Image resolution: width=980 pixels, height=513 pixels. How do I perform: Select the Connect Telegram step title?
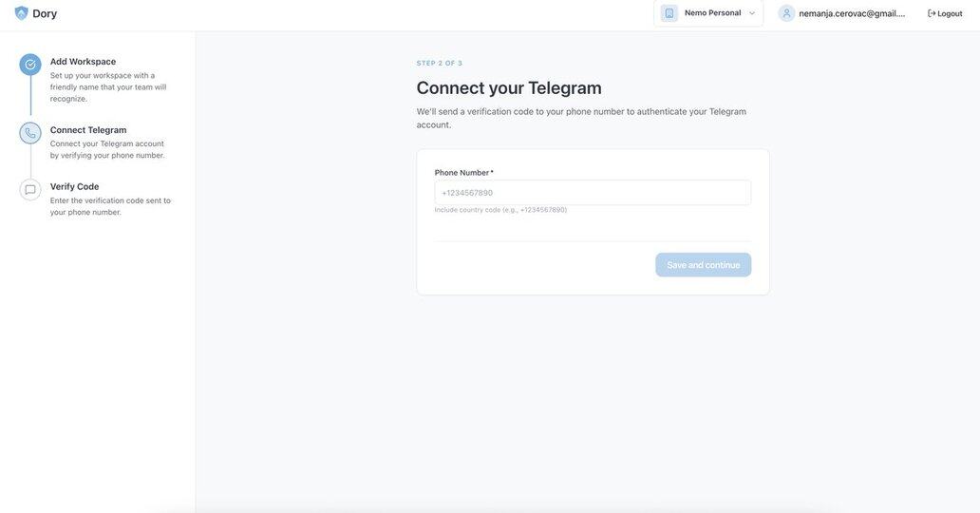pyautogui.click(x=88, y=130)
